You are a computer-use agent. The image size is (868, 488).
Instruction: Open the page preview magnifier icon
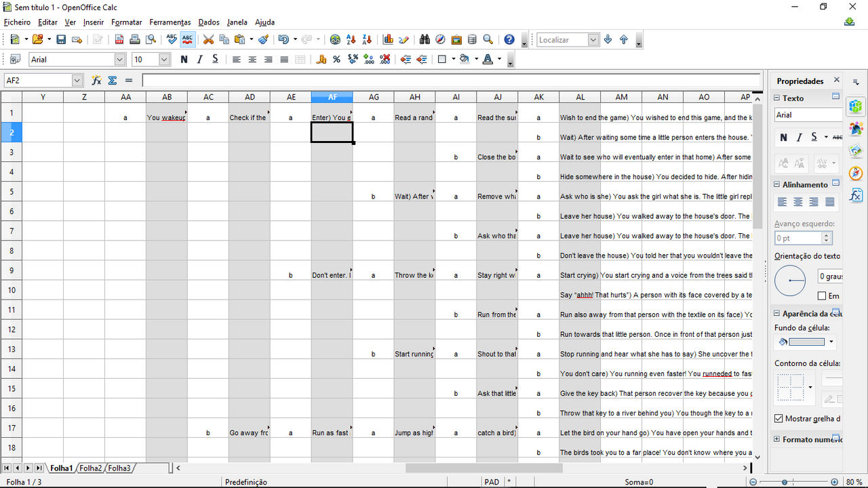click(x=151, y=39)
